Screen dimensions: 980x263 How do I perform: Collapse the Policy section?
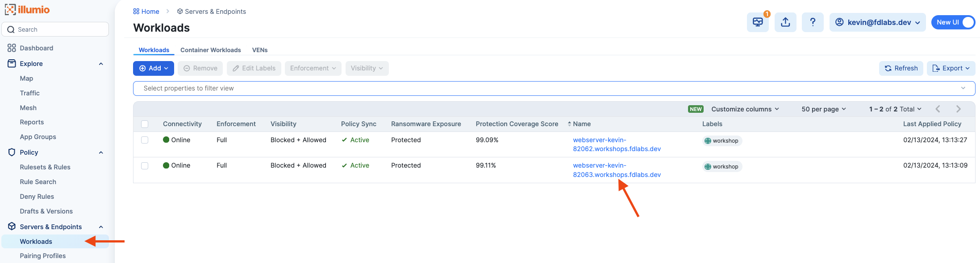click(x=101, y=152)
